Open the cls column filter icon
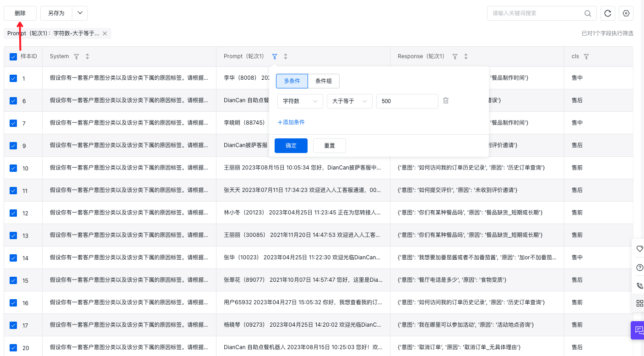644x356 pixels. 586,56
